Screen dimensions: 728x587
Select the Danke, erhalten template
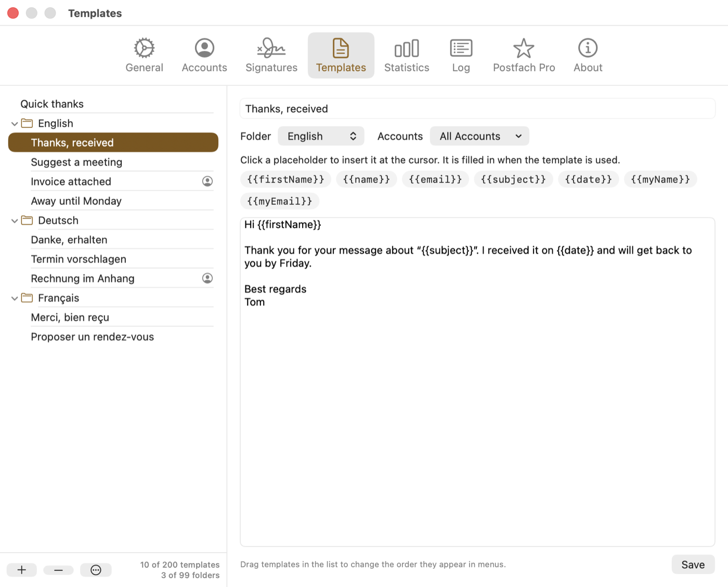click(113, 240)
